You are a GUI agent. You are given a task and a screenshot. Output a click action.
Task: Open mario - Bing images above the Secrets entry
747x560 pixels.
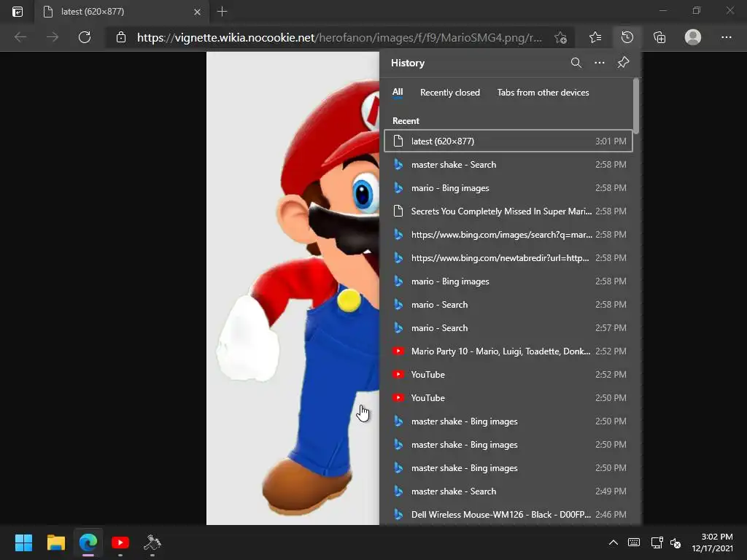pos(508,187)
